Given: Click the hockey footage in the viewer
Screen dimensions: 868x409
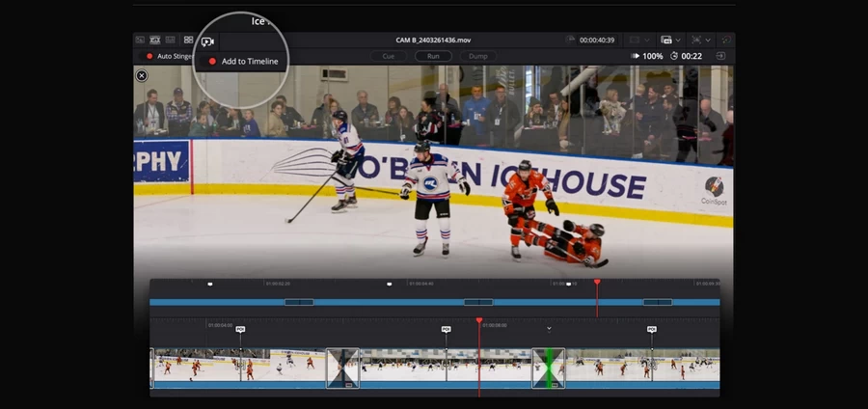Looking at the screenshot, I should pyautogui.click(x=433, y=172).
